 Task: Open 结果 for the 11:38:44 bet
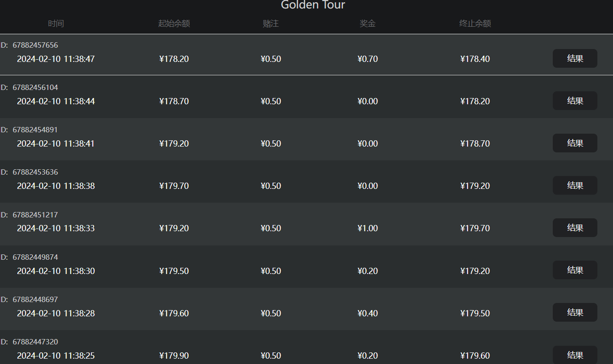(x=575, y=101)
